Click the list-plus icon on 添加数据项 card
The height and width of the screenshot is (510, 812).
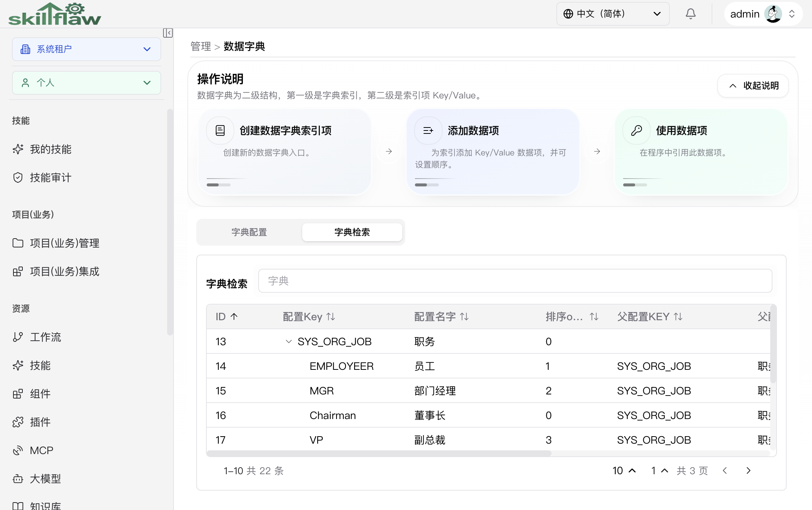pyautogui.click(x=428, y=130)
